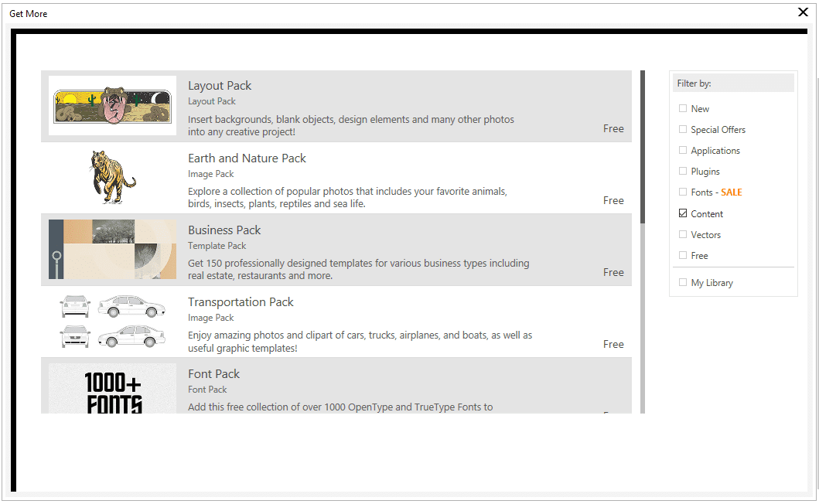The width and height of the screenshot is (819, 504).
Task: Toggle the Special Offers filter
Action: pos(683,130)
